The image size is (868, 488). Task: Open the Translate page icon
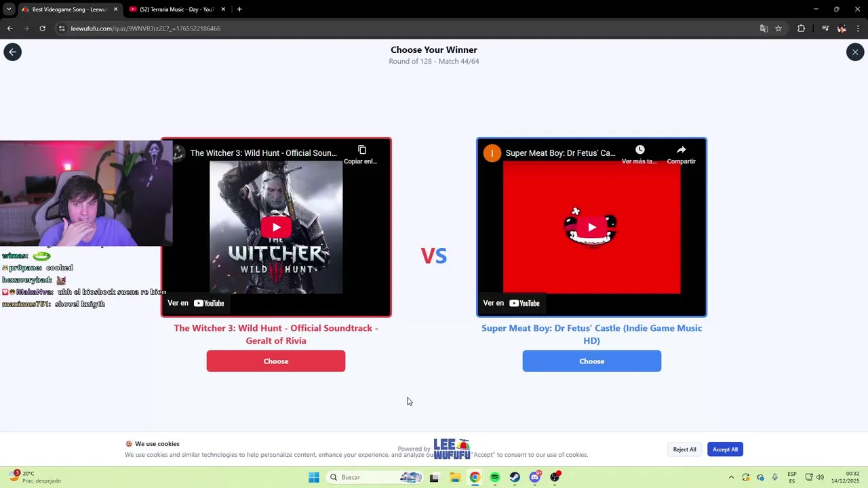pyautogui.click(x=764, y=28)
